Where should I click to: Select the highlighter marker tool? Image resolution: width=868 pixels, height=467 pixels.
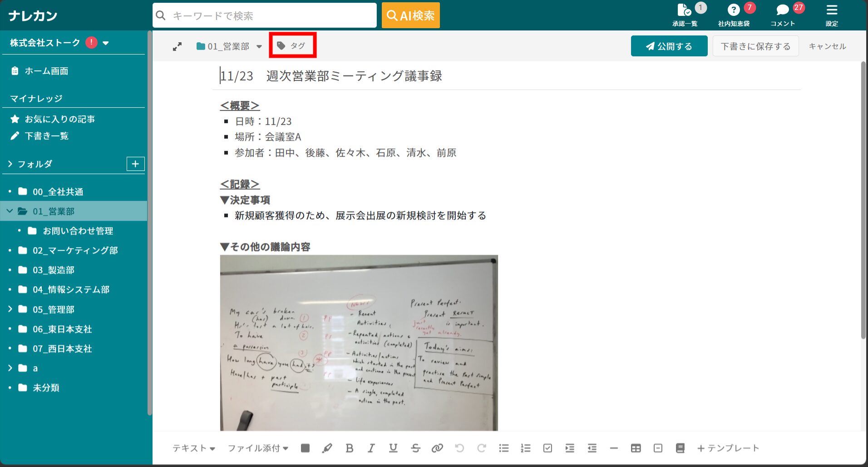pyautogui.click(x=327, y=448)
